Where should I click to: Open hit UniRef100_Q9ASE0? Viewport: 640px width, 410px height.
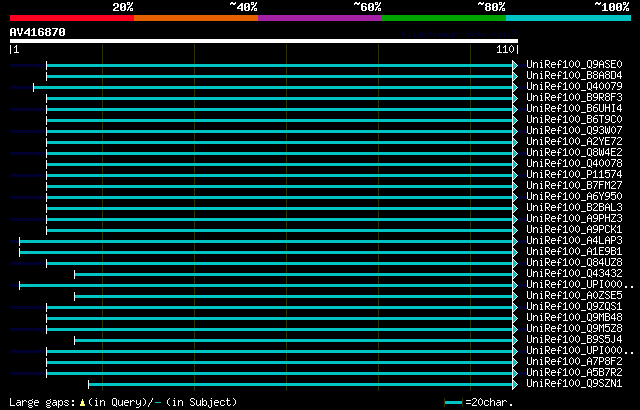pos(574,64)
